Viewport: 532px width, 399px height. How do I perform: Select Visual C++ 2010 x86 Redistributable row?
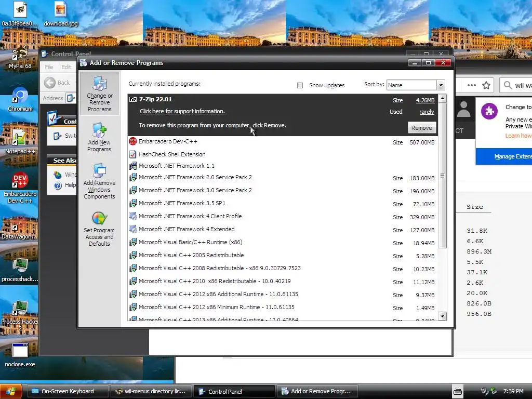click(283, 281)
